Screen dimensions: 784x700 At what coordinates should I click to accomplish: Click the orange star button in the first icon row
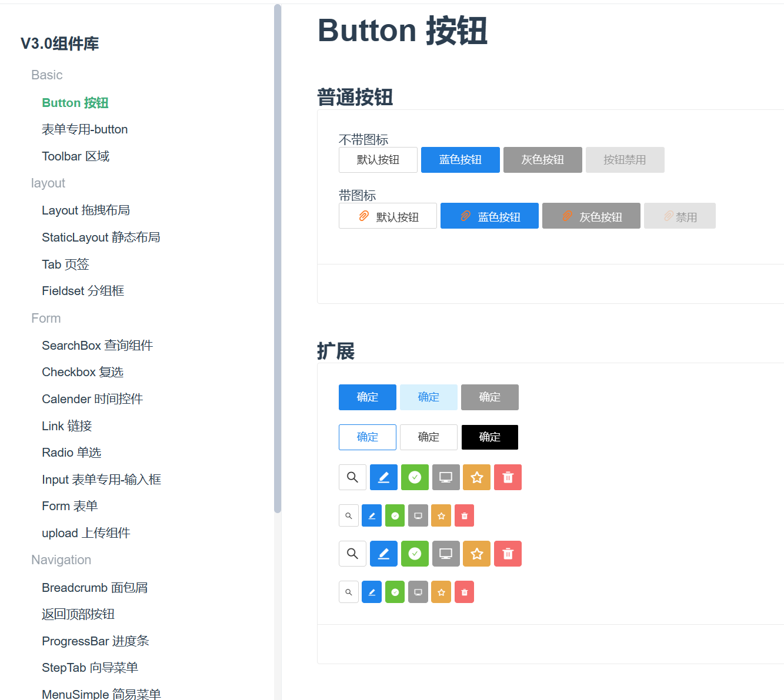point(477,477)
